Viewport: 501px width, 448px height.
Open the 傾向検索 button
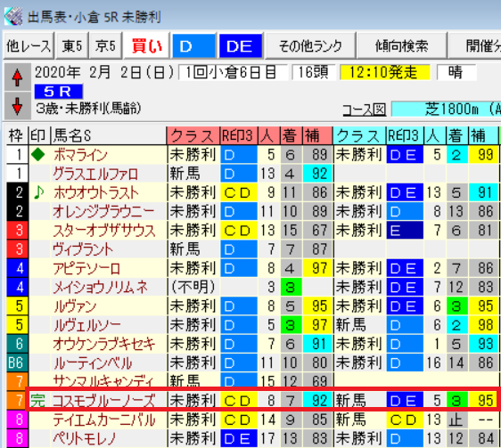[401, 46]
